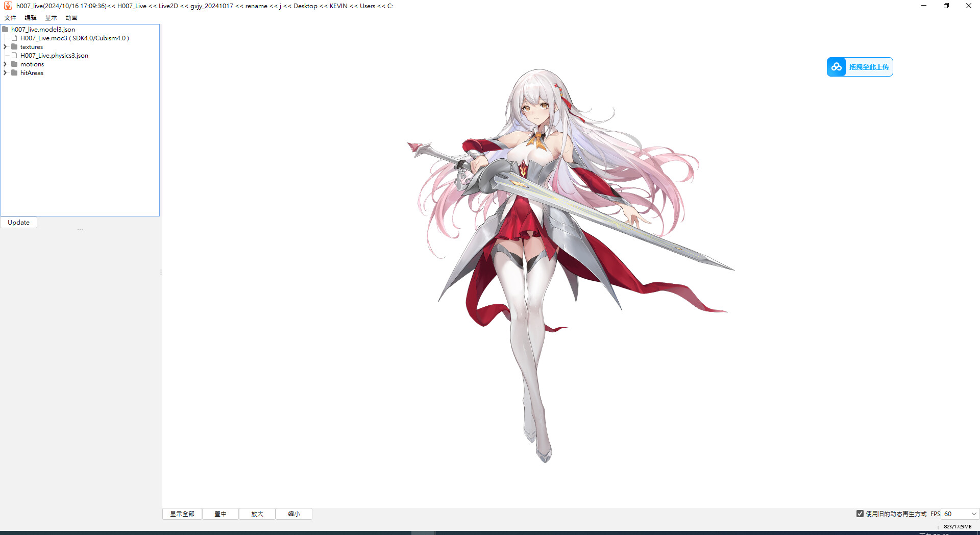Expand the motions folder arrow
980x535 pixels.
[x=5, y=64]
